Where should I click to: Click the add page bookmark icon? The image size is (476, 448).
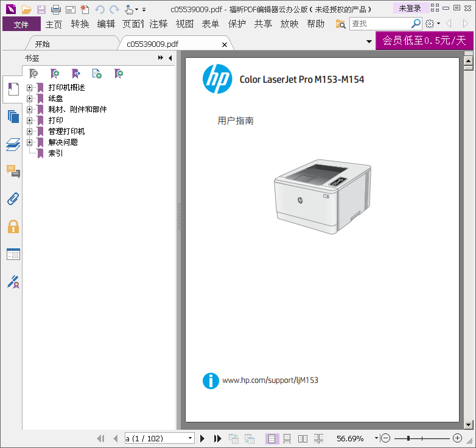coord(97,74)
